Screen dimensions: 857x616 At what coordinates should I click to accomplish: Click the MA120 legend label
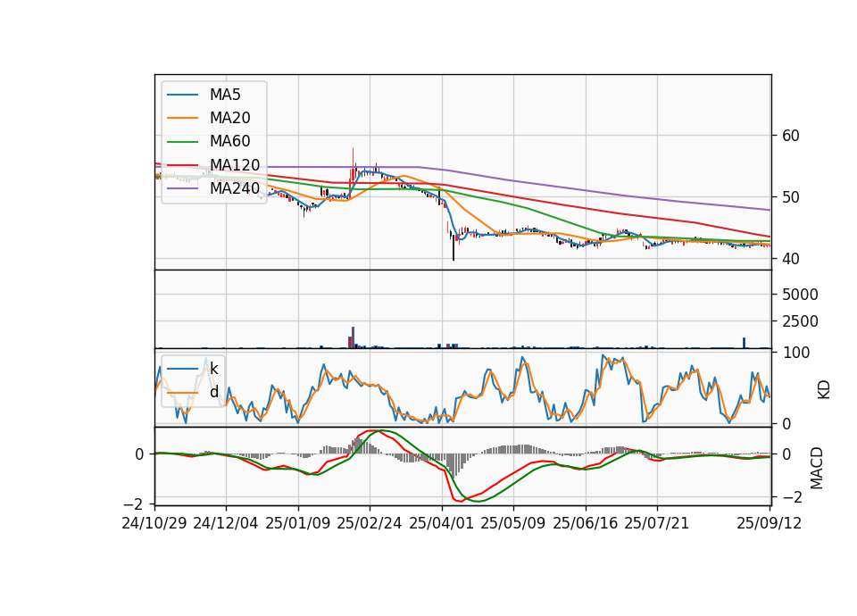(235, 165)
